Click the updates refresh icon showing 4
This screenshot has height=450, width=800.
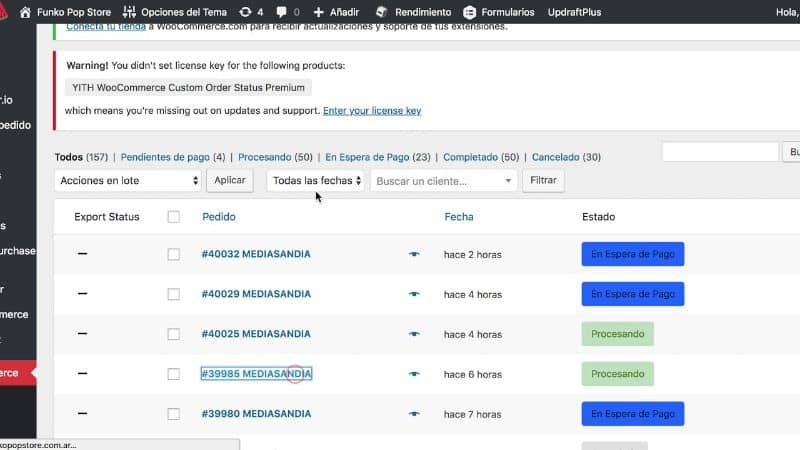(245, 12)
